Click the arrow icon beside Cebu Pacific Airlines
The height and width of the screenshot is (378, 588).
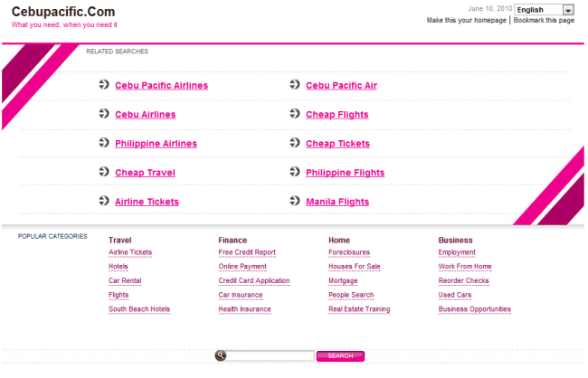coord(104,84)
